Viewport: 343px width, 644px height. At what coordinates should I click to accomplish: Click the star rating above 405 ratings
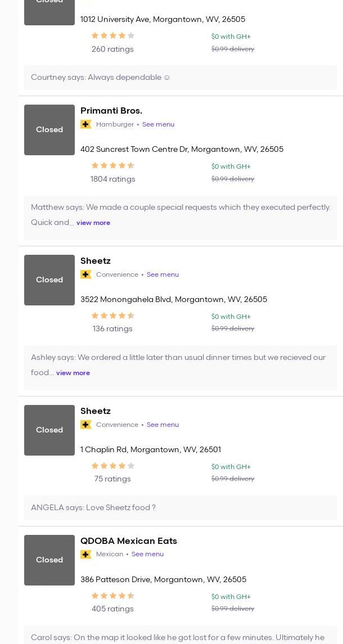[x=113, y=596]
